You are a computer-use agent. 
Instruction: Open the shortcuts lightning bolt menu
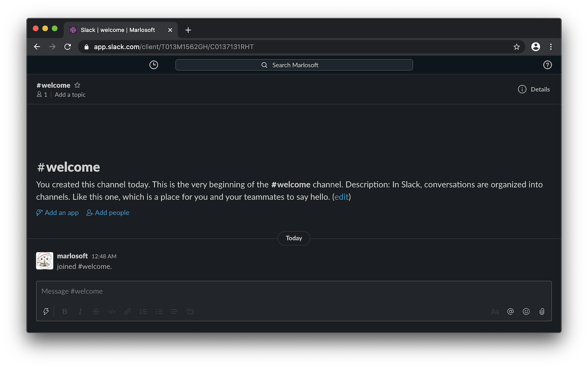(46, 311)
